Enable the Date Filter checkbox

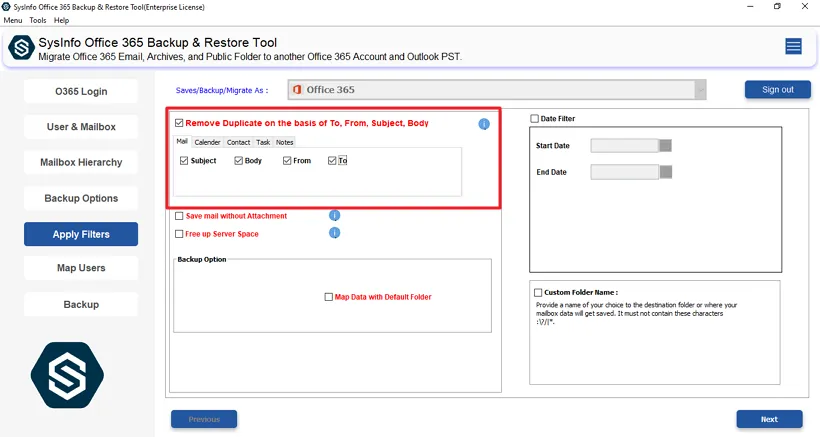coord(535,119)
